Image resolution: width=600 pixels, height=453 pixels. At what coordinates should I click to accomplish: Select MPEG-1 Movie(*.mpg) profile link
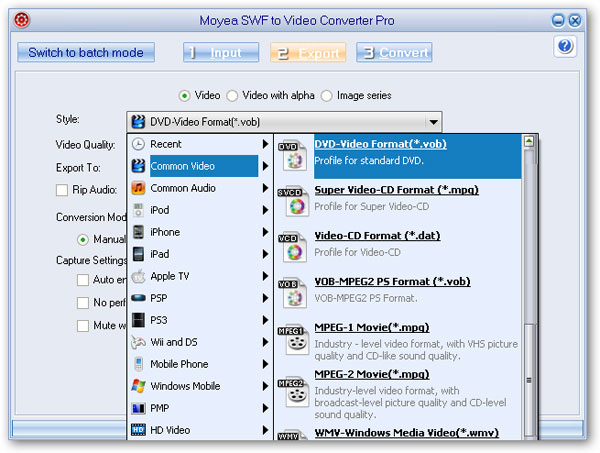click(372, 328)
